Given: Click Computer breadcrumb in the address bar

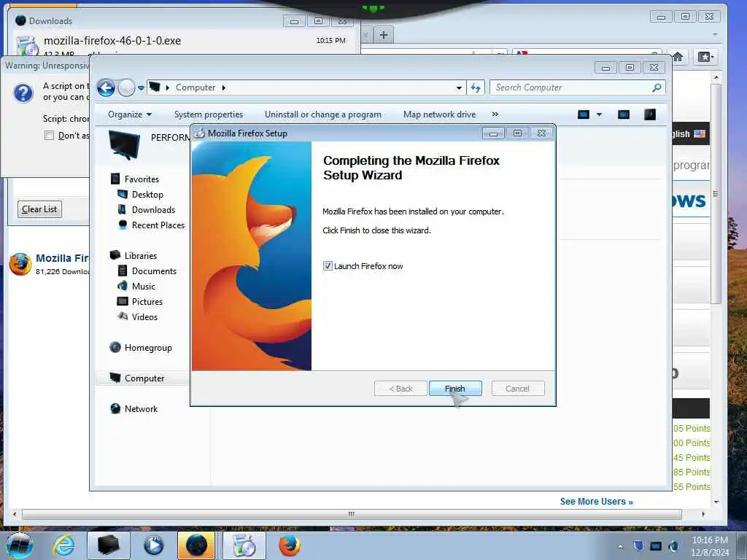Looking at the screenshot, I should coord(196,87).
